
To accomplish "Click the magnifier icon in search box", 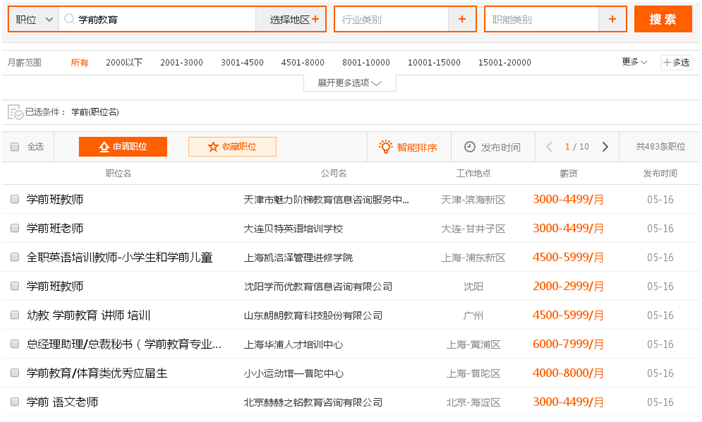I will point(68,19).
